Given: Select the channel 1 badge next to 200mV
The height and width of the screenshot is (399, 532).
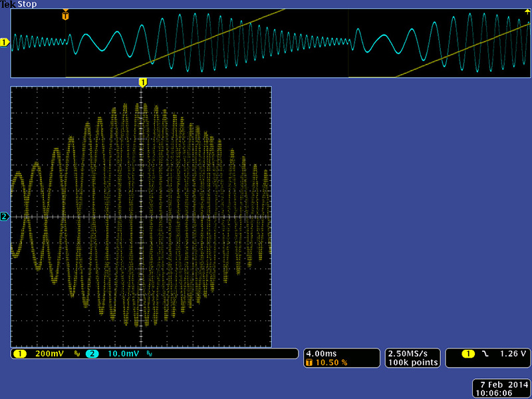Looking at the screenshot, I should coord(19,354).
